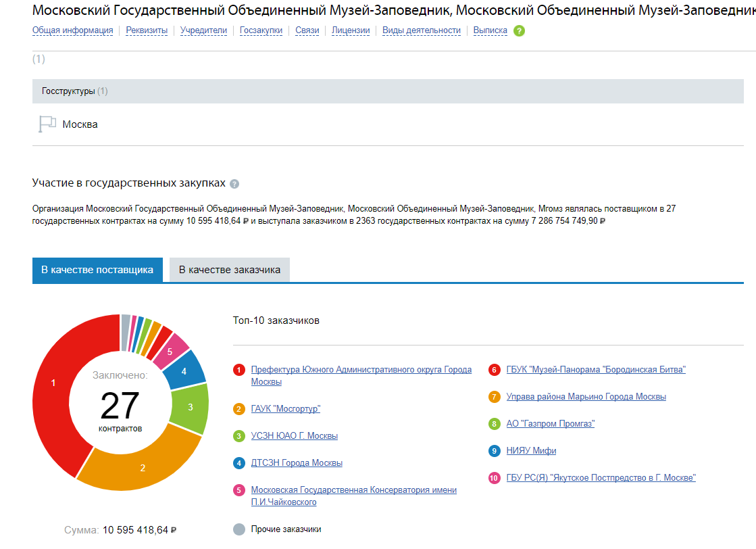Open the НИЯУ Мифи link

coord(531,451)
